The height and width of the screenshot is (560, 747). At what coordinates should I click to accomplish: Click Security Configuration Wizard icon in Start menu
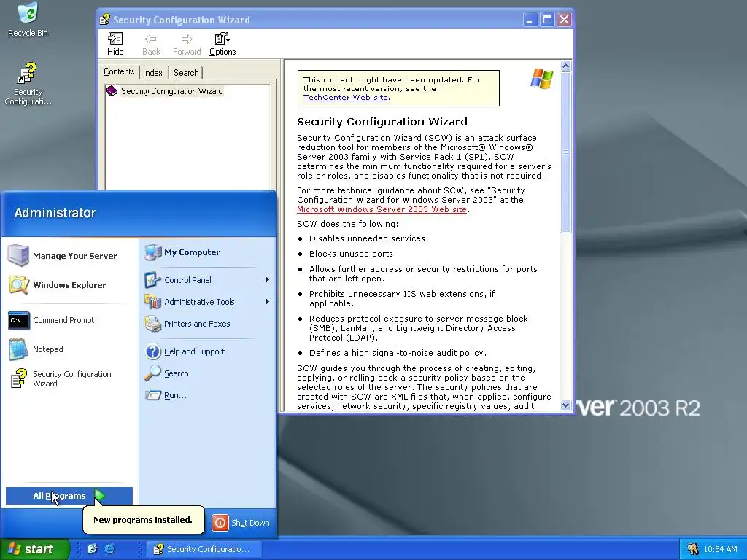click(x=19, y=378)
